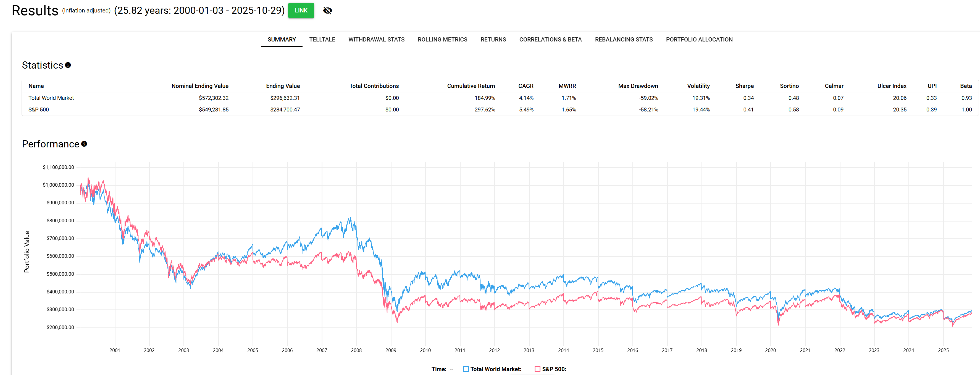Switch to the TELLTALE tab

[322, 40]
